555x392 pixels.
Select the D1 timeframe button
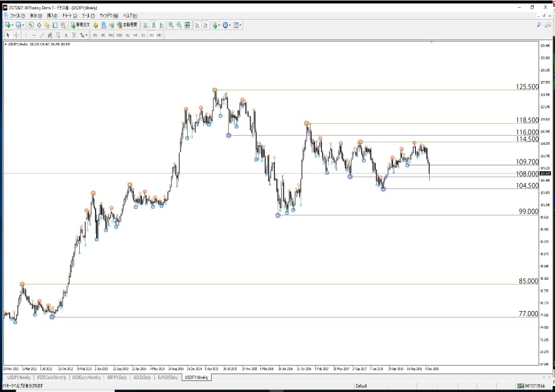point(143,35)
